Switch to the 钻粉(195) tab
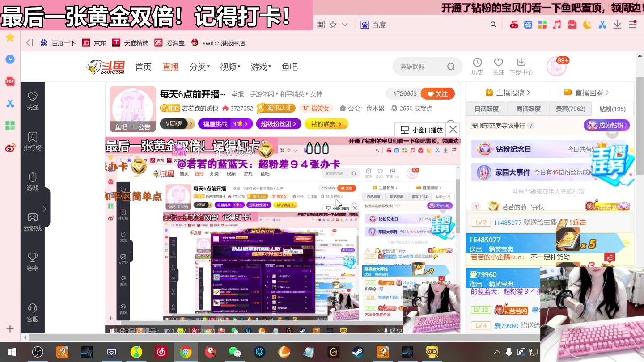Viewport: 644px width, 362px height. pyautogui.click(x=611, y=109)
